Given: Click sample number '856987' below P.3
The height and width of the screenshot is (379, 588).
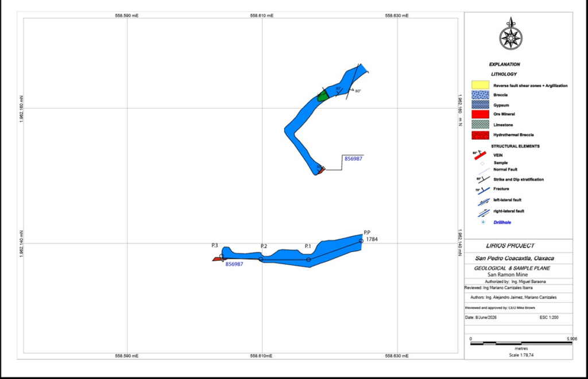Looking at the screenshot, I should (x=234, y=264).
